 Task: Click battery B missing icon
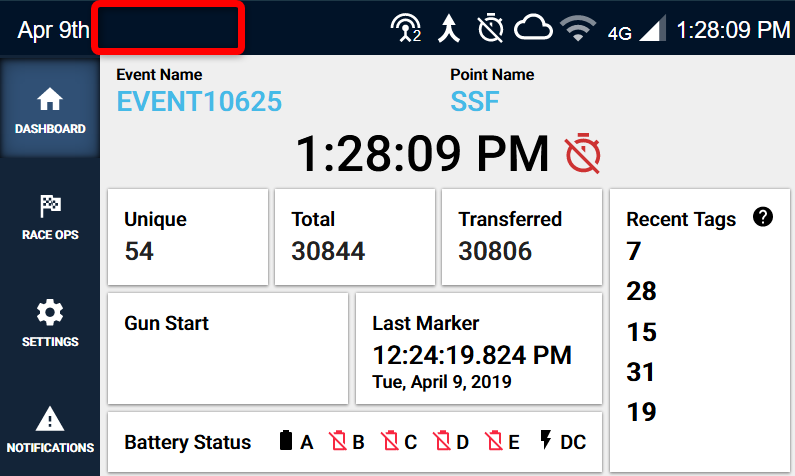click(x=338, y=440)
